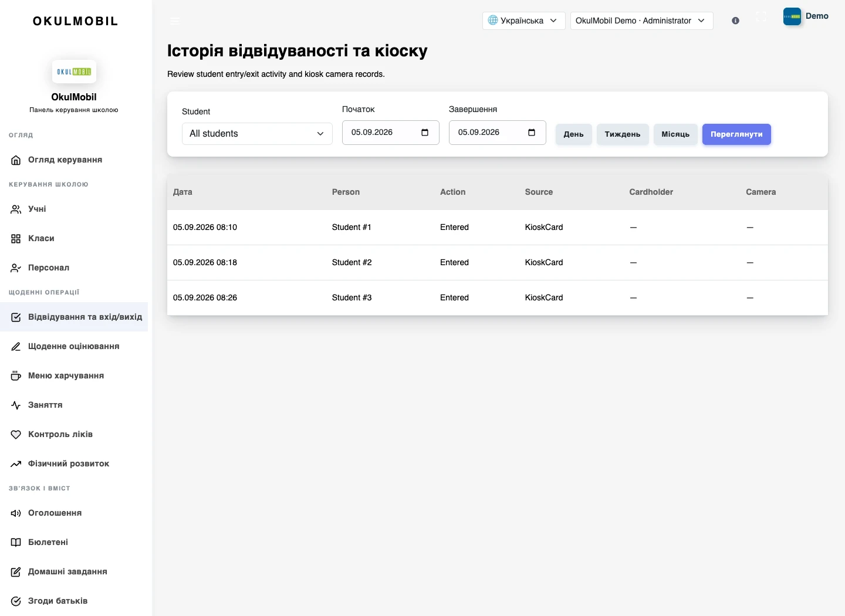The height and width of the screenshot is (616, 845).
Task: Click Entered in the 08:10 row
Action: click(454, 227)
